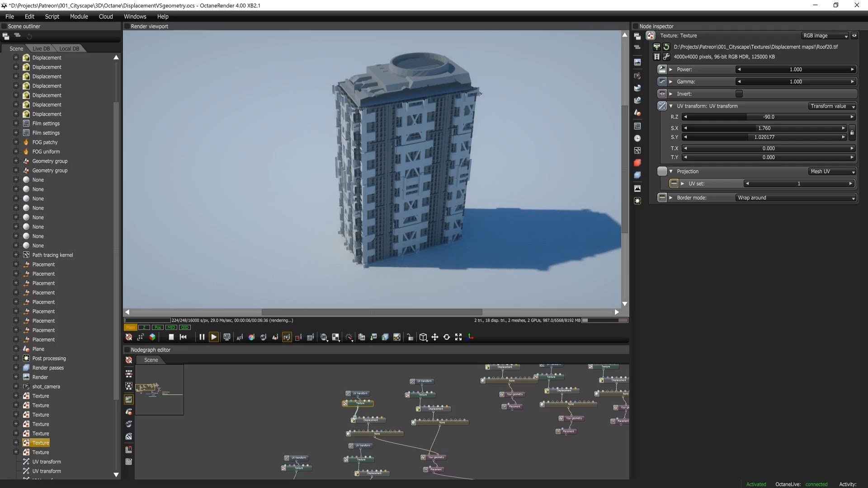The width and height of the screenshot is (868, 488).
Task: Select the shot_camera item in outliner
Action: click(46, 387)
